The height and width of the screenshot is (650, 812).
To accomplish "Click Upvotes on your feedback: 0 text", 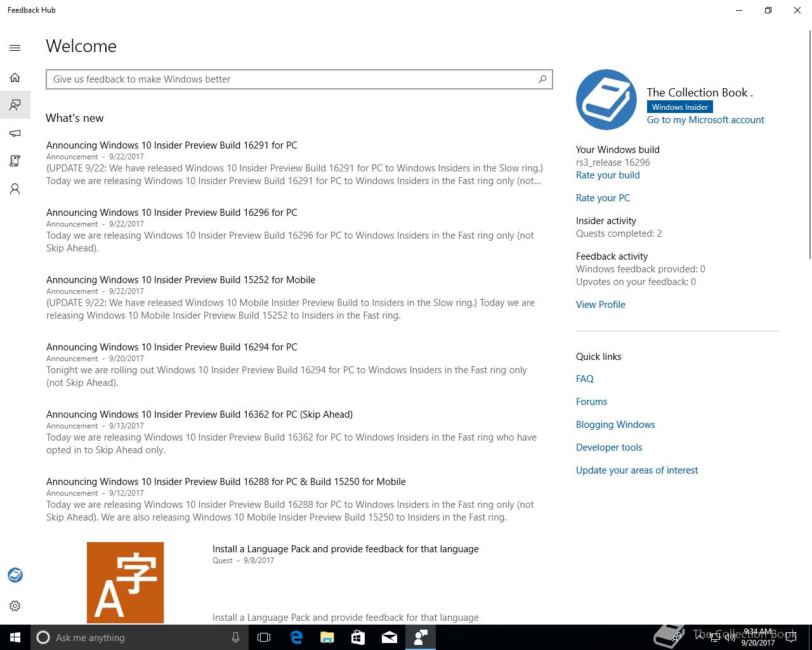I will click(636, 282).
